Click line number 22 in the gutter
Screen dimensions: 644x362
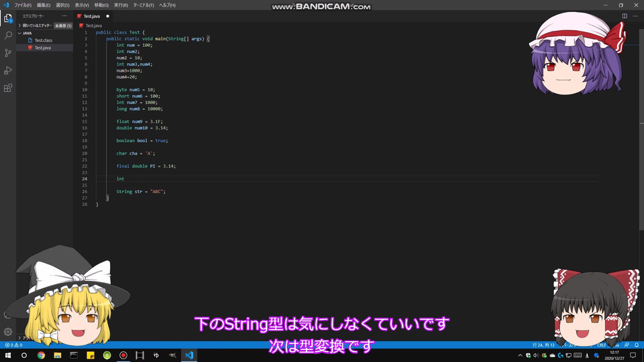(85, 166)
